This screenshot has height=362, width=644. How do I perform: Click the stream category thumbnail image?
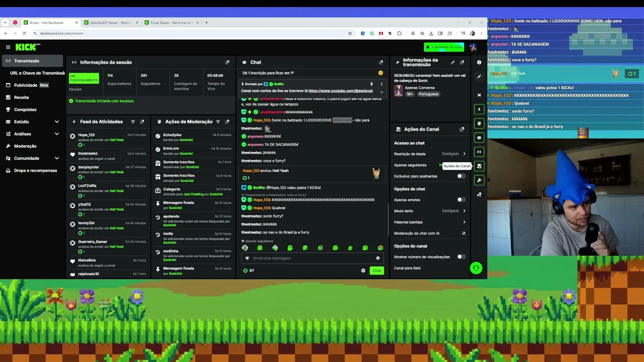pyautogui.click(x=398, y=91)
